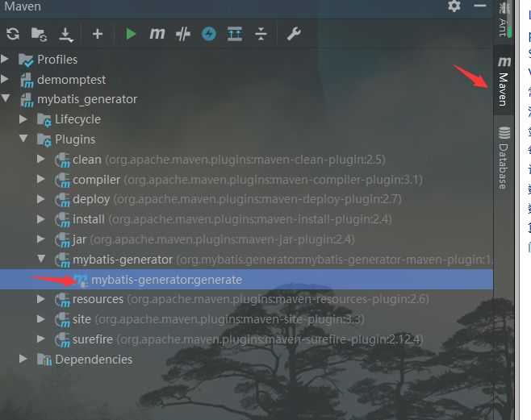531x420 pixels.
Task: Select the Maven side tab
Action: pyautogui.click(x=504, y=81)
